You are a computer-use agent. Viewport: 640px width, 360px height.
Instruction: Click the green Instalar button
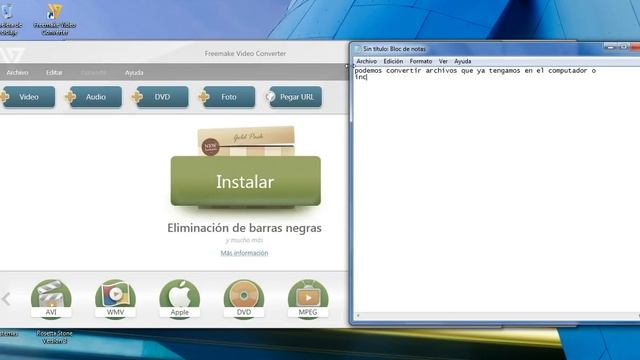245,181
